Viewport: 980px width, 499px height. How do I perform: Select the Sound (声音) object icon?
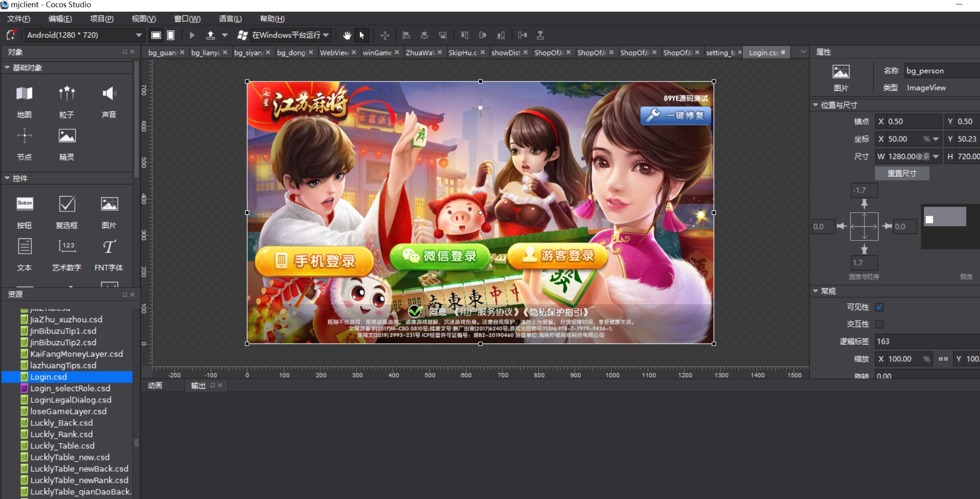(x=109, y=94)
